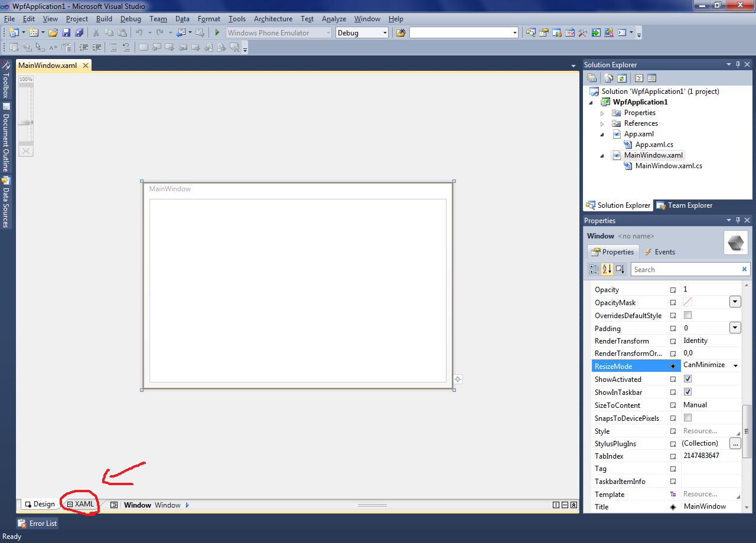Image resolution: width=756 pixels, height=543 pixels.
Task: Open the Properties Window toolbar icon
Action: 544,33
